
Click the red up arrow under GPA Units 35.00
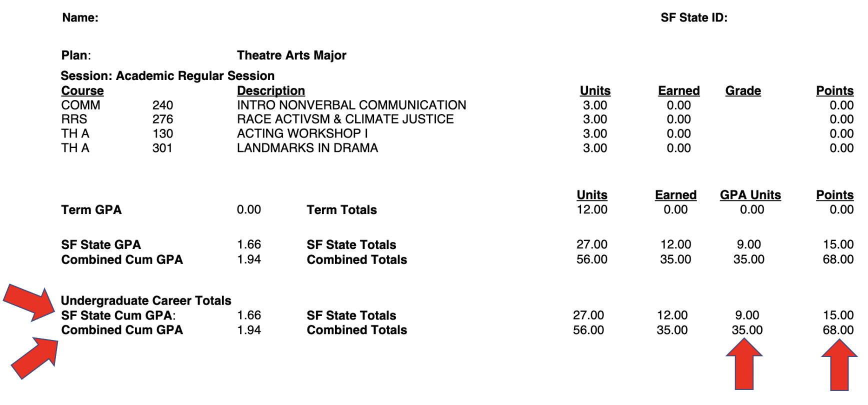[744, 364]
